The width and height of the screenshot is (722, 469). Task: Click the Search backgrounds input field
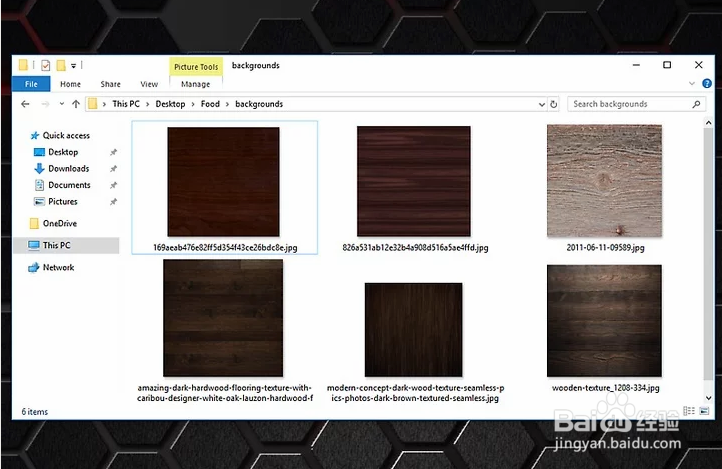click(636, 104)
